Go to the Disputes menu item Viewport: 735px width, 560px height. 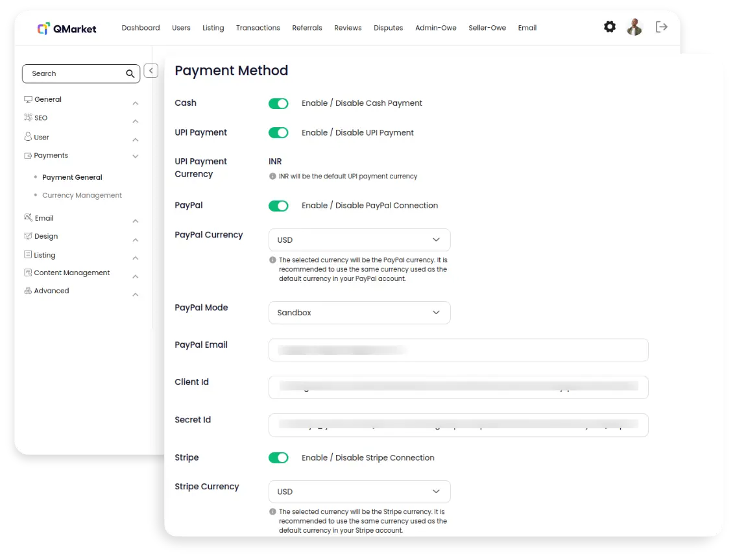[388, 28]
